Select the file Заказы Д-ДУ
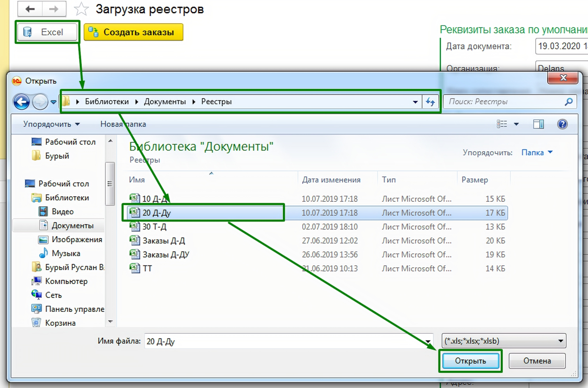The height and width of the screenshot is (388, 588). [317, 255]
